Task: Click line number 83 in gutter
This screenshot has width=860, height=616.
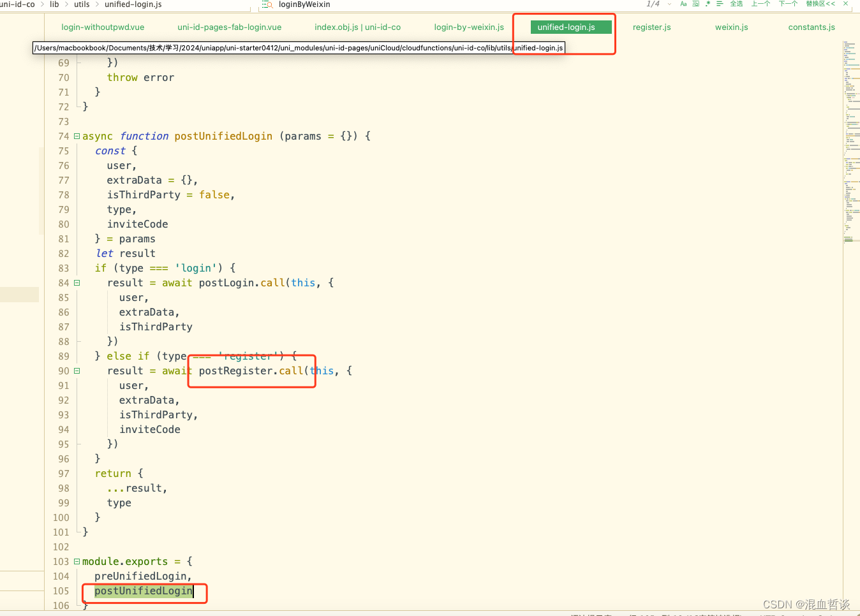Action: (x=63, y=268)
